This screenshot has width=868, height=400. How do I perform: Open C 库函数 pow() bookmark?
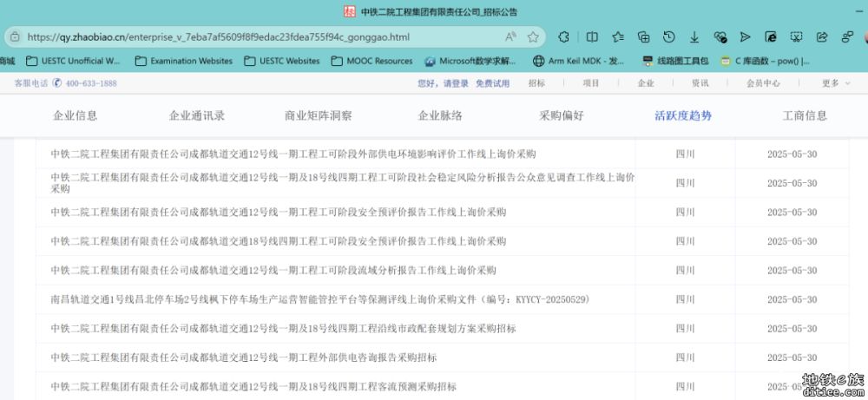[x=766, y=61]
